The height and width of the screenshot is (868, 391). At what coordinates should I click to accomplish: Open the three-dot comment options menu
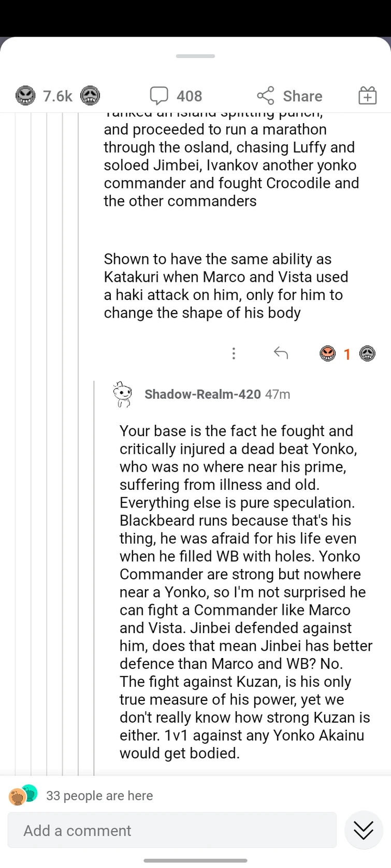tap(234, 353)
